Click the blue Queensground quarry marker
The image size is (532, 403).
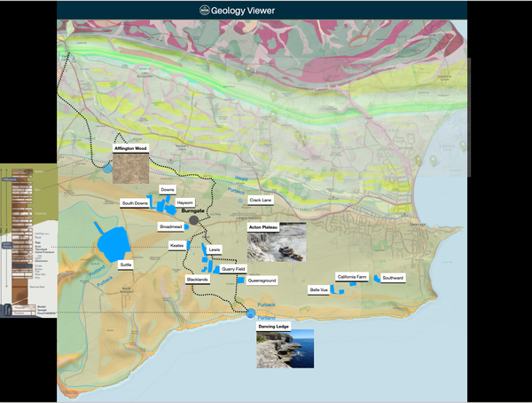point(240,280)
